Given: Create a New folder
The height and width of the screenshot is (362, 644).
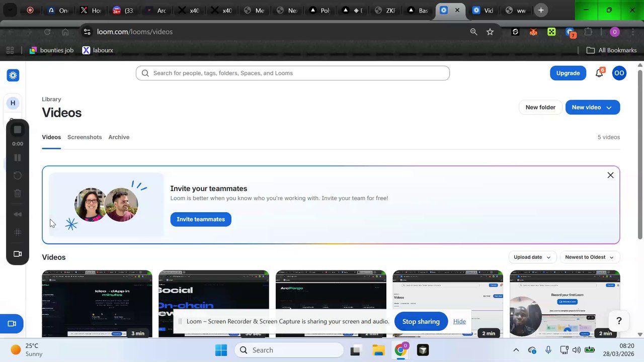Looking at the screenshot, I should click(x=540, y=107).
